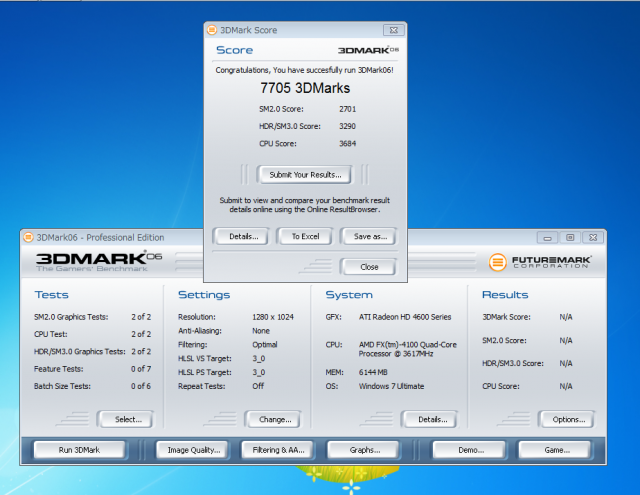Close the 3DMark06 Professional Edition window
The image size is (640, 495).
(x=593, y=237)
